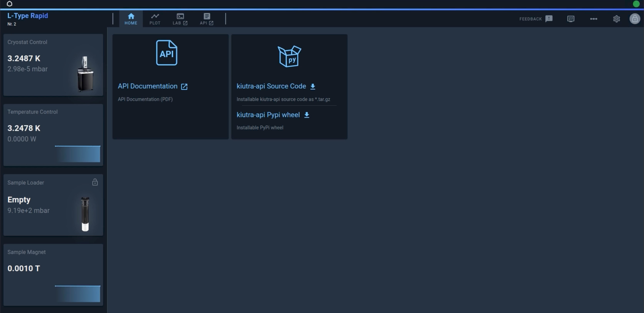Click the API document icon in navbar

[x=207, y=16]
